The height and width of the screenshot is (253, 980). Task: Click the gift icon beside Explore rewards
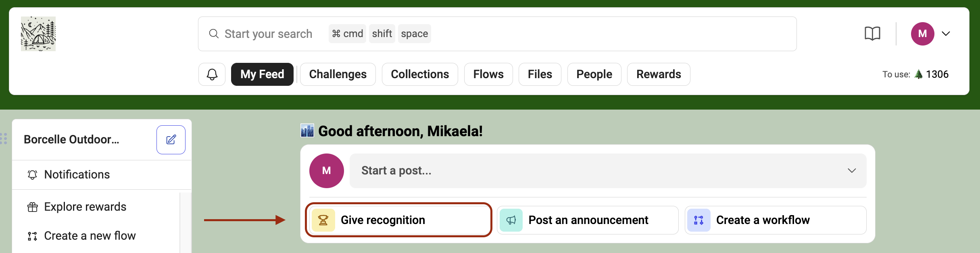click(32, 207)
